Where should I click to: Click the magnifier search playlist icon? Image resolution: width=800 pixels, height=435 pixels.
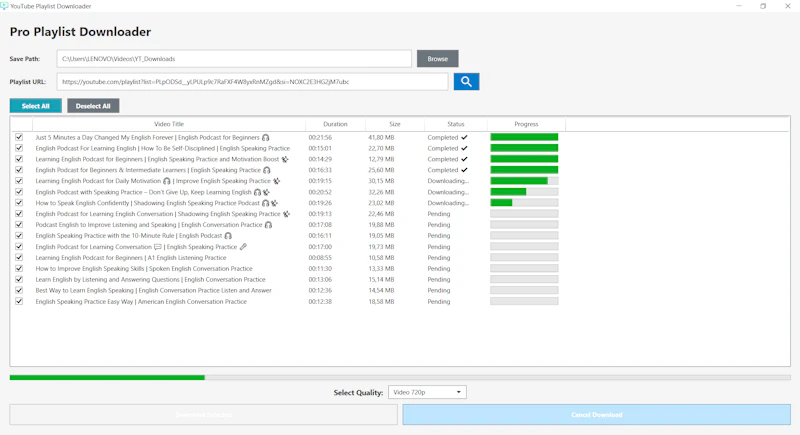[466, 82]
